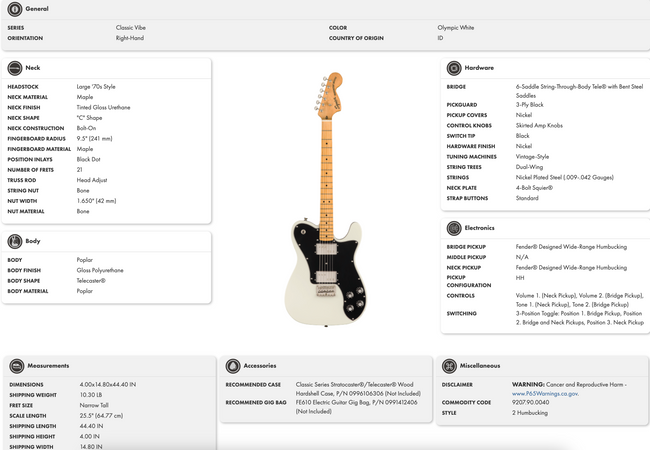Select the 'Head Adjust' truss rod value
The image size is (650, 450).
click(92, 180)
